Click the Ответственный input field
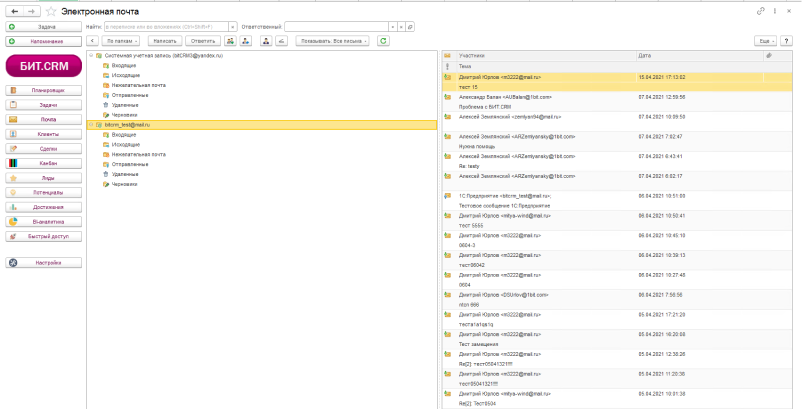Image resolution: width=802 pixels, height=409 pixels. (x=337, y=27)
